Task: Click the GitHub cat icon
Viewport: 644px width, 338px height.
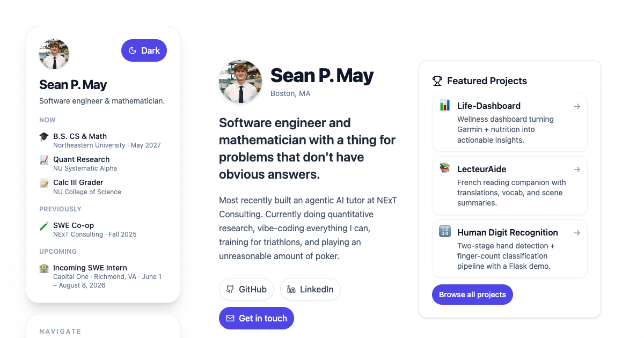Action: (x=230, y=289)
